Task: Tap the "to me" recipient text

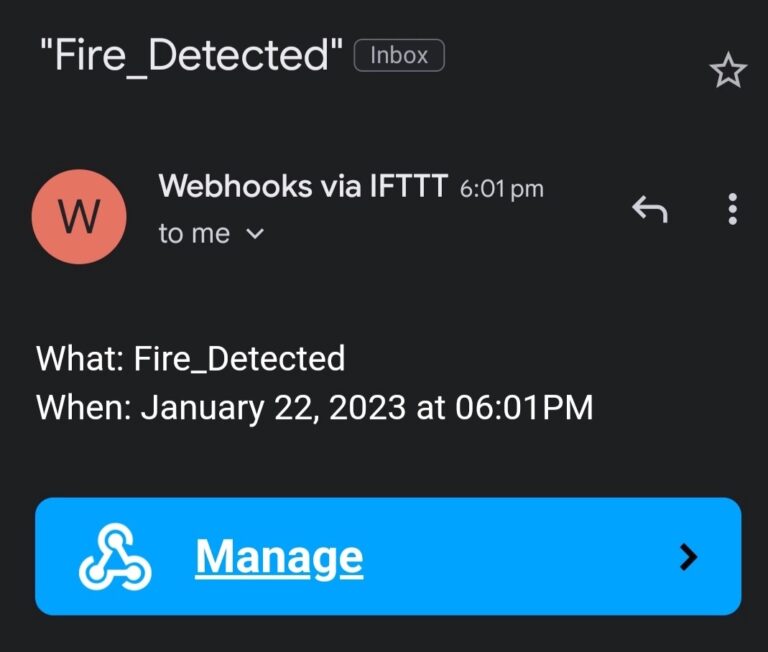Action: click(x=194, y=234)
